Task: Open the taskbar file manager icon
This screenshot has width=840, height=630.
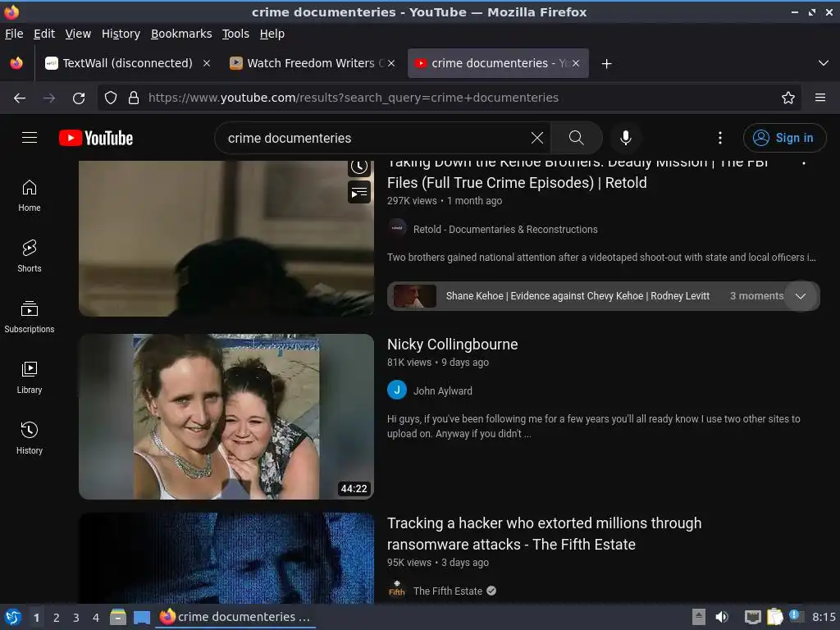Action: [118, 617]
